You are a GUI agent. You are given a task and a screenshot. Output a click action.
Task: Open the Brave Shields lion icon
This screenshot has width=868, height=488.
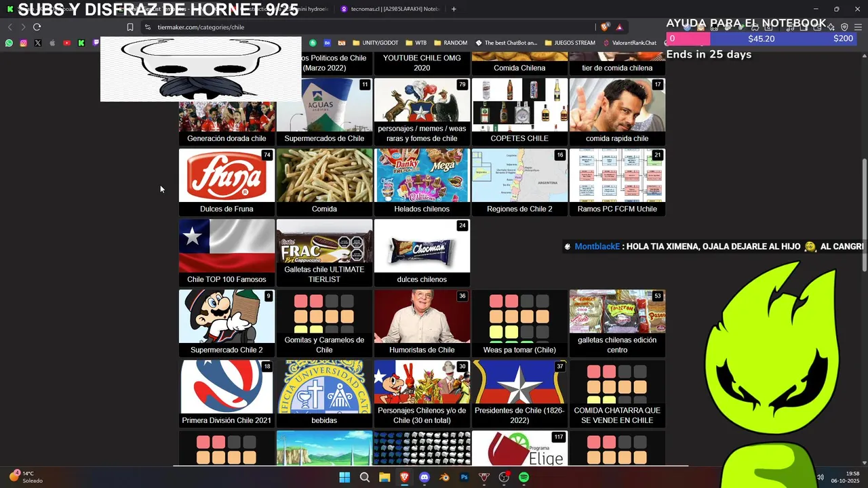click(605, 27)
